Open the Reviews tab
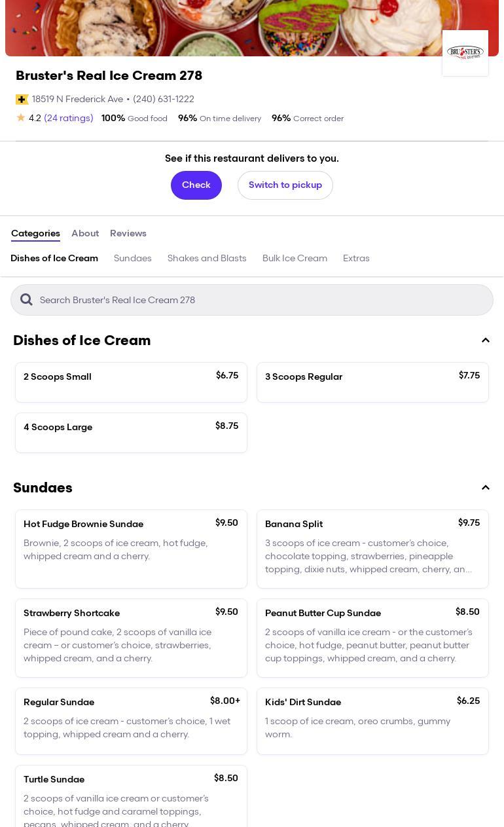This screenshot has width=504, height=827. pyautogui.click(x=128, y=234)
